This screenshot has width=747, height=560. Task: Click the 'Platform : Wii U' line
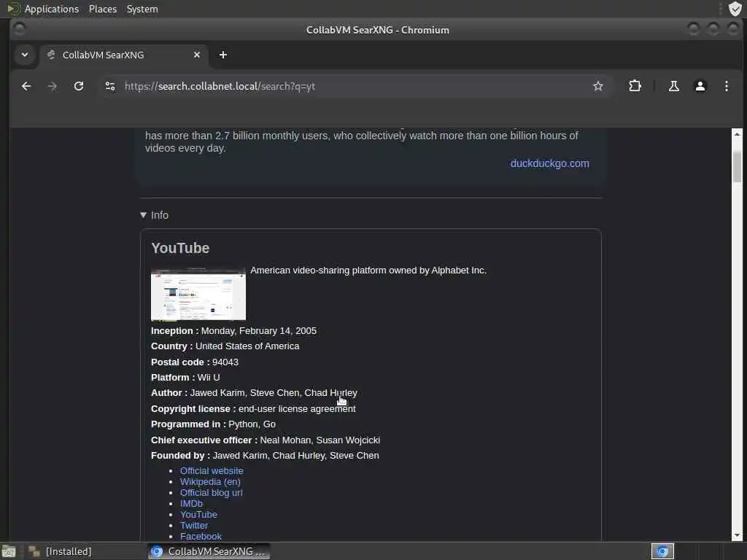[x=185, y=377]
